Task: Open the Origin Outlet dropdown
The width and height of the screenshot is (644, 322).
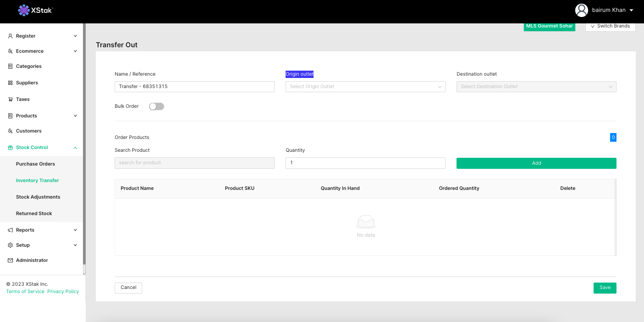Action: coord(365,87)
